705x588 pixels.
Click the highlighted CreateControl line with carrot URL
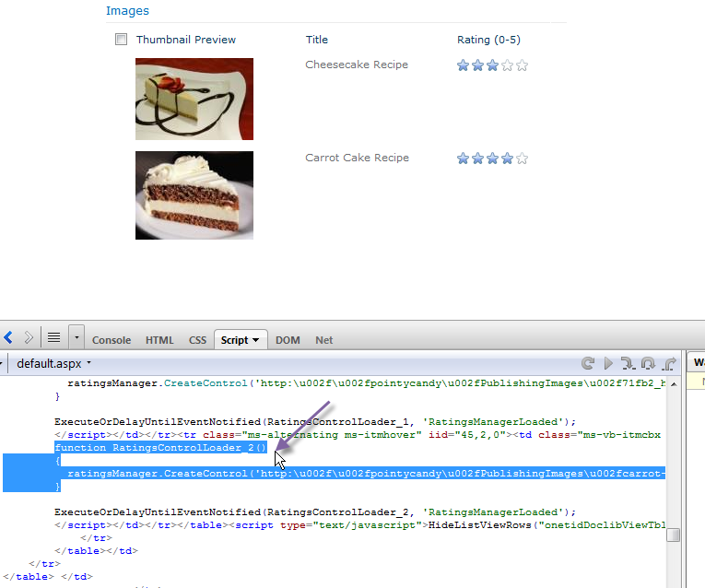click(367, 474)
